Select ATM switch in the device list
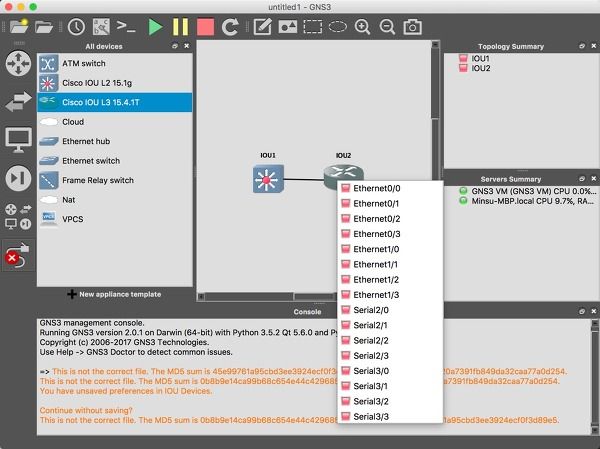 click(115, 64)
